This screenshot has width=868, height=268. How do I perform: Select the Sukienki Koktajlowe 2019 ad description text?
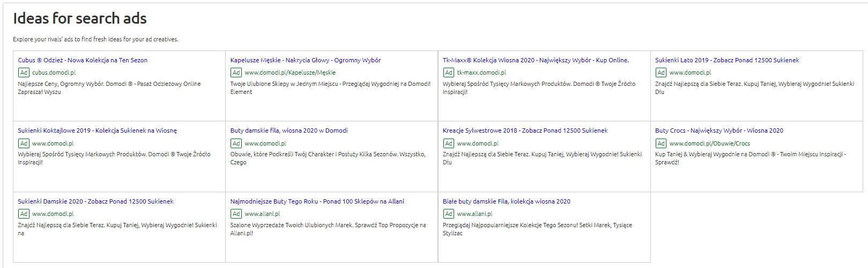(114, 158)
